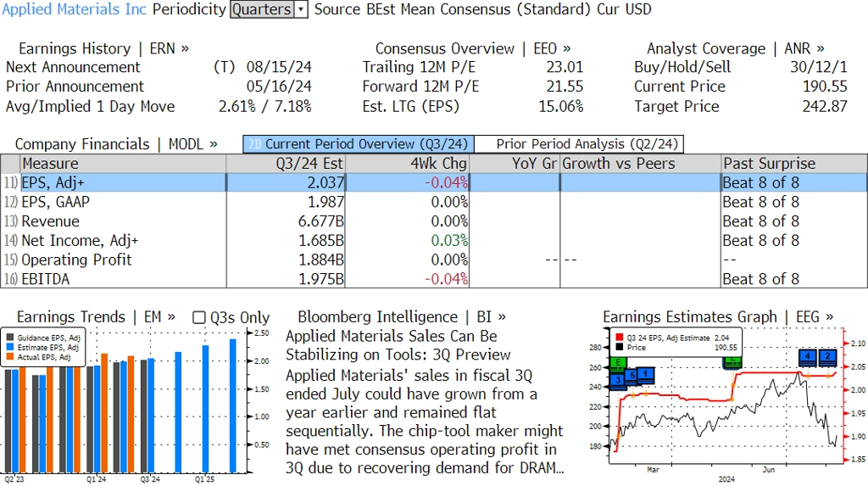Select row 13 Revenue

pos(434,221)
